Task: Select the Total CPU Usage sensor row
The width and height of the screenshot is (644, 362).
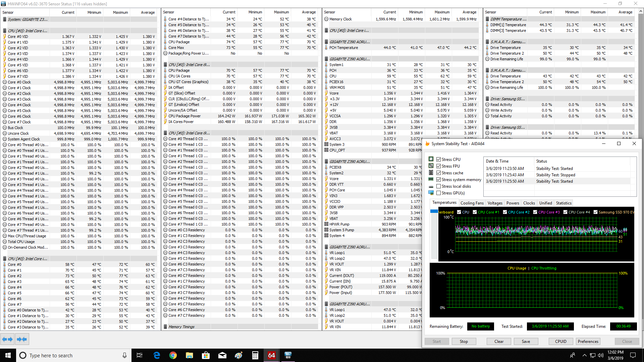Action: [79, 242]
